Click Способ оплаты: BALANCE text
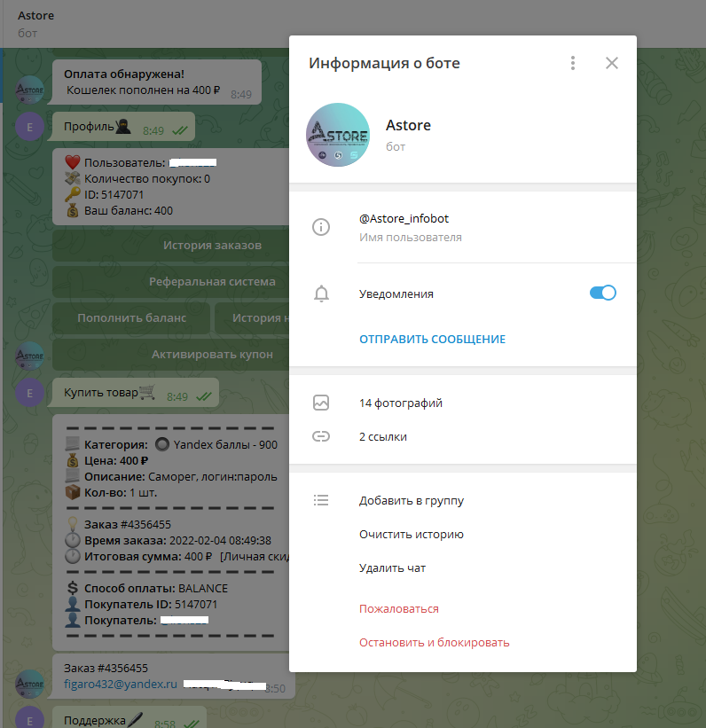 pyautogui.click(x=155, y=588)
